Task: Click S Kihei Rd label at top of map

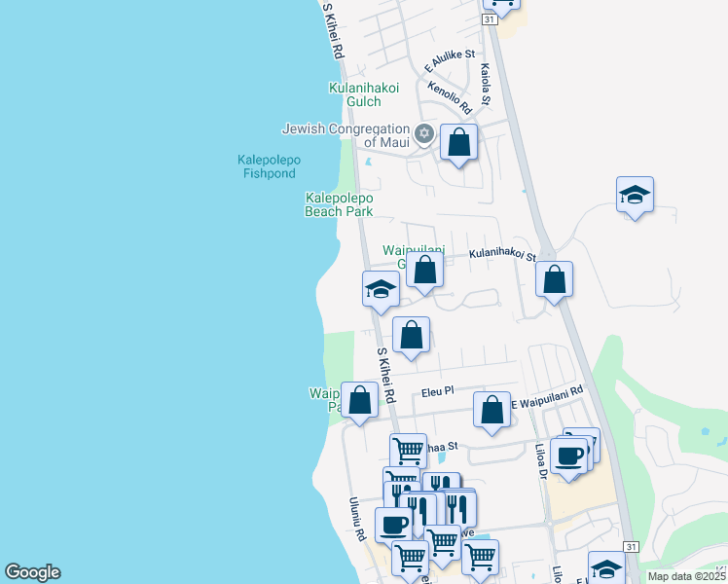Action: (x=333, y=30)
